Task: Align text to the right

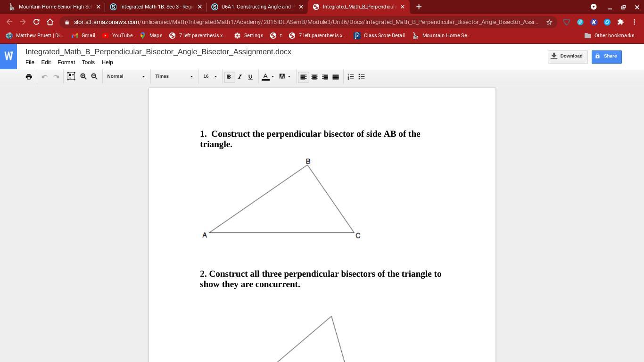Action: pyautogui.click(x=325, y=77)
